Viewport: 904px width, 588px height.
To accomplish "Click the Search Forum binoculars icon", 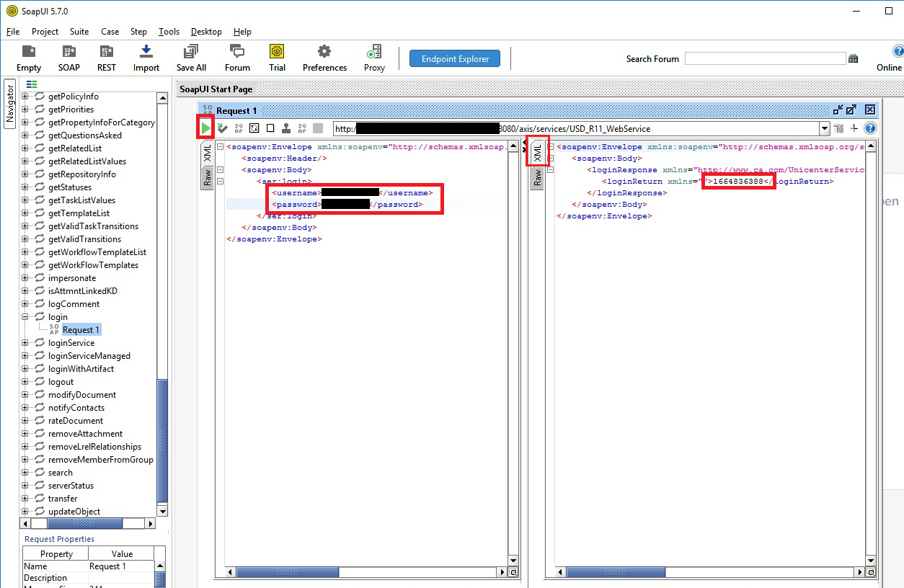I will coord(854,59).
